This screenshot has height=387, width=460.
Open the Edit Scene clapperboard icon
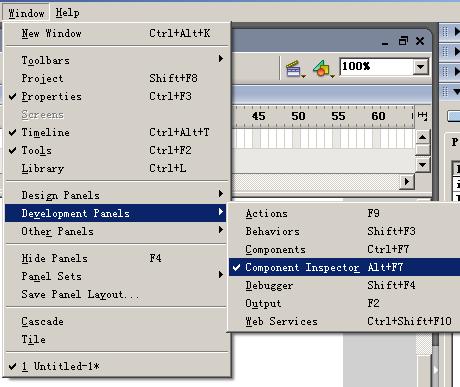[295, 69]
